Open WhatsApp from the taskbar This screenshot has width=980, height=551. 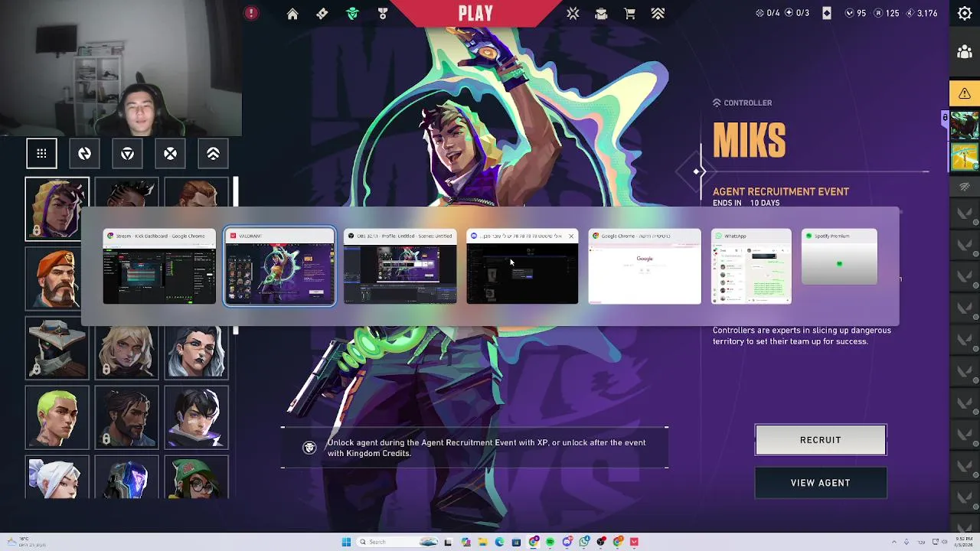pos(583,542)
